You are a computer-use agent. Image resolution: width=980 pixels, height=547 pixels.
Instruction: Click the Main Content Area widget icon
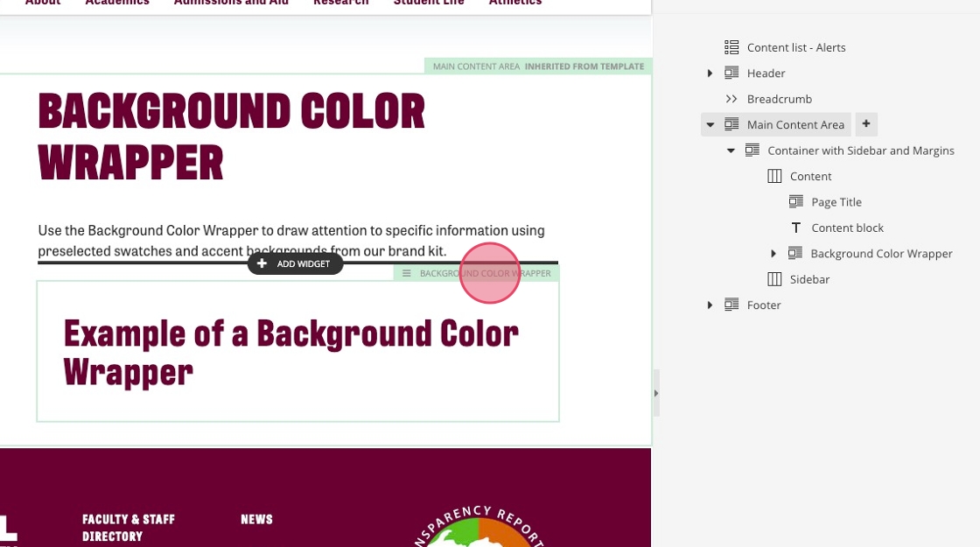tap(731, 124)
